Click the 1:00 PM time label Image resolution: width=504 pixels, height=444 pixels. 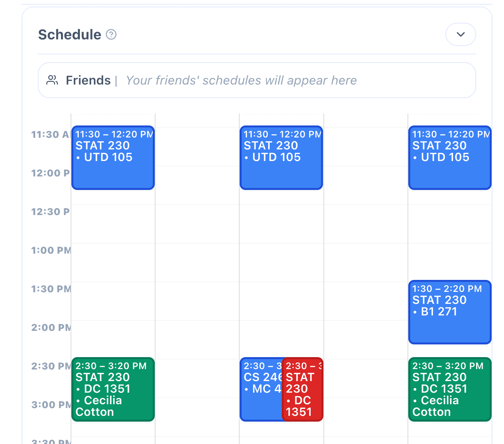(x=51, y=251)
